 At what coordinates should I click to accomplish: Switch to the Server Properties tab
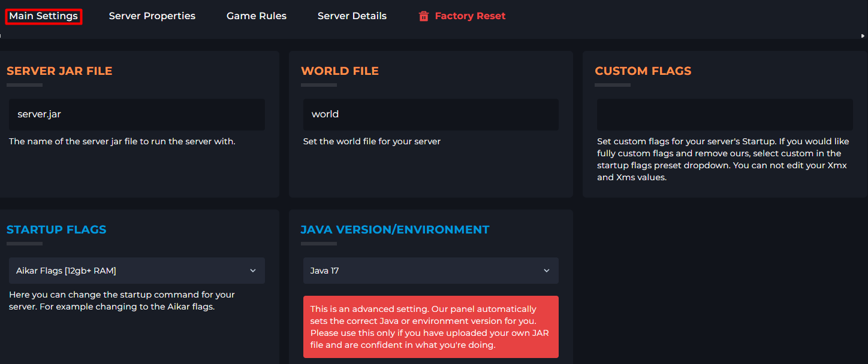click(152, 16)
